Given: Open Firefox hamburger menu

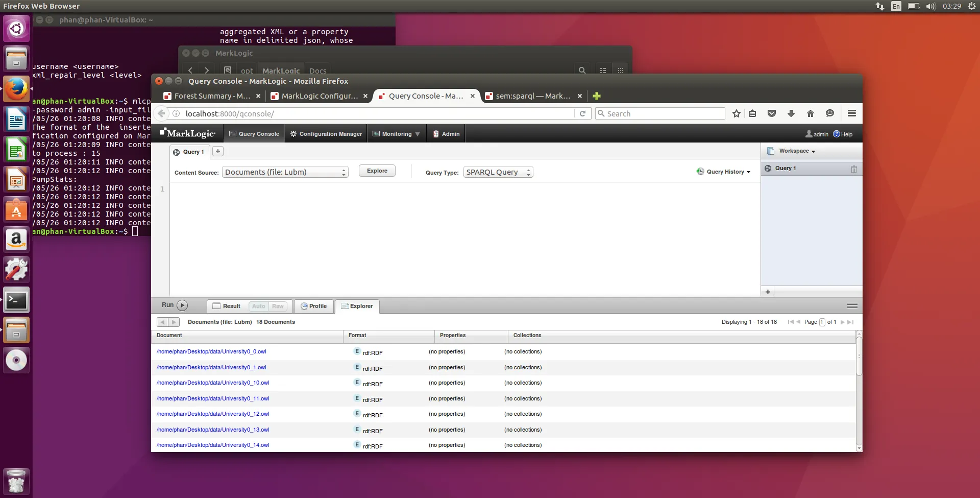Looking at the screenshot, I should (851, 113).
